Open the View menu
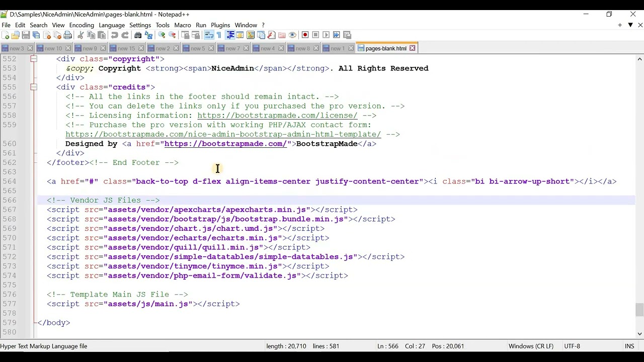This screenshot has width=644, height=362. point(58,25)
